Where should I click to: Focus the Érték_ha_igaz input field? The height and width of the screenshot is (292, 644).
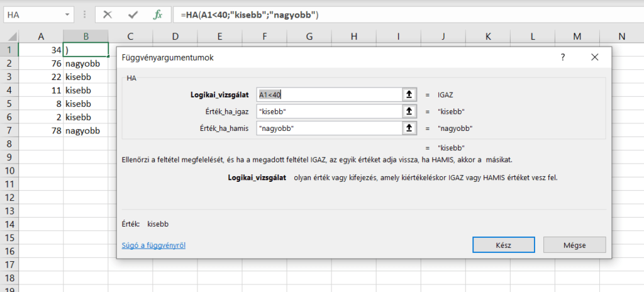329,111
